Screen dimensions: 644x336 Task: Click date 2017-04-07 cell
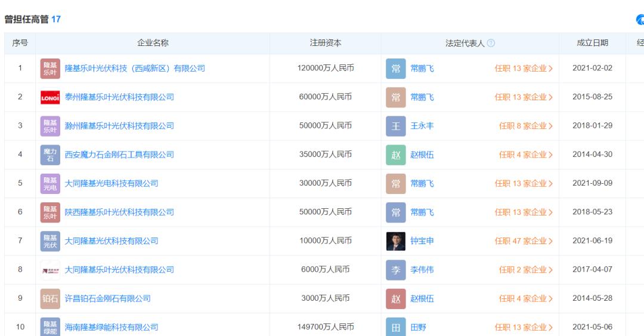tap(592, 270)
